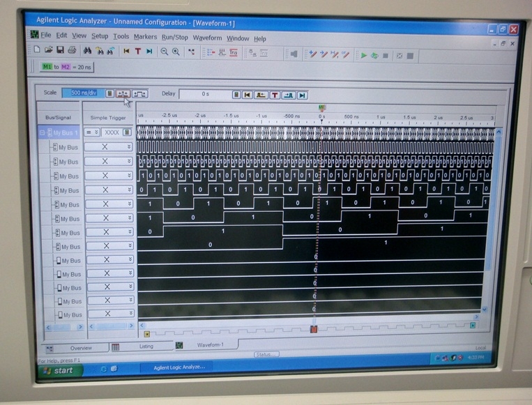
Task: Collapse the My Bus 1 tree node
Action: 42,132
